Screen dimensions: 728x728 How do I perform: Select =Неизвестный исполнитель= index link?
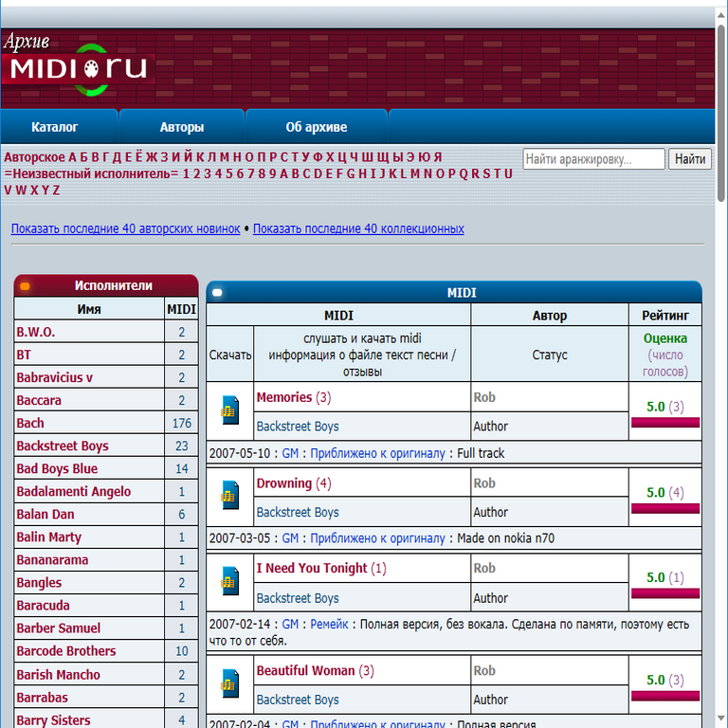click(91, 173)
